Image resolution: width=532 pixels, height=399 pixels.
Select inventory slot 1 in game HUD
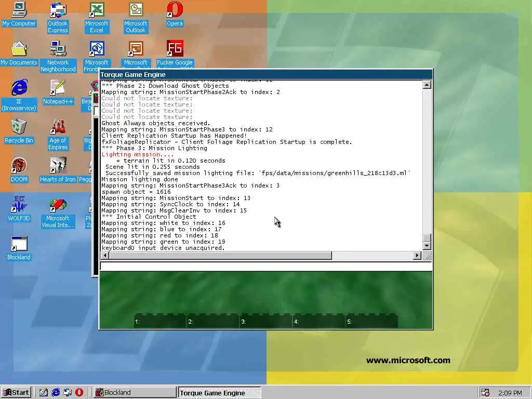pos(161,321)
